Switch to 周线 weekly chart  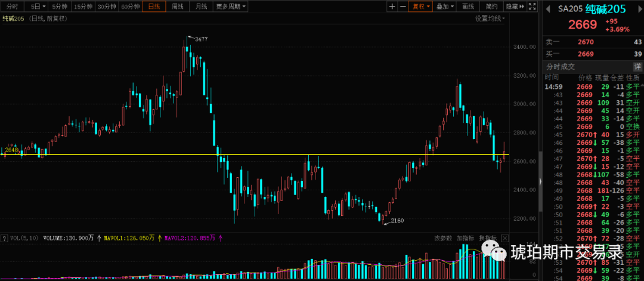[x=178, y=7]
